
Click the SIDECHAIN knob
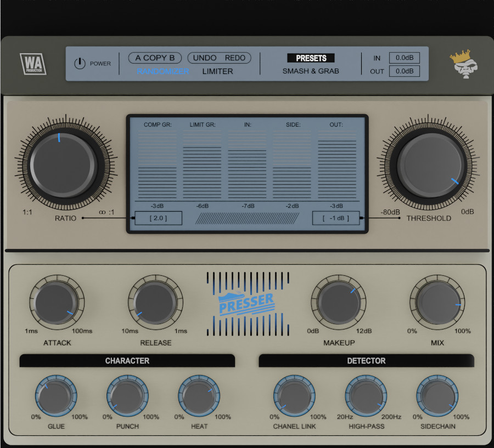(x=437, y=395)
